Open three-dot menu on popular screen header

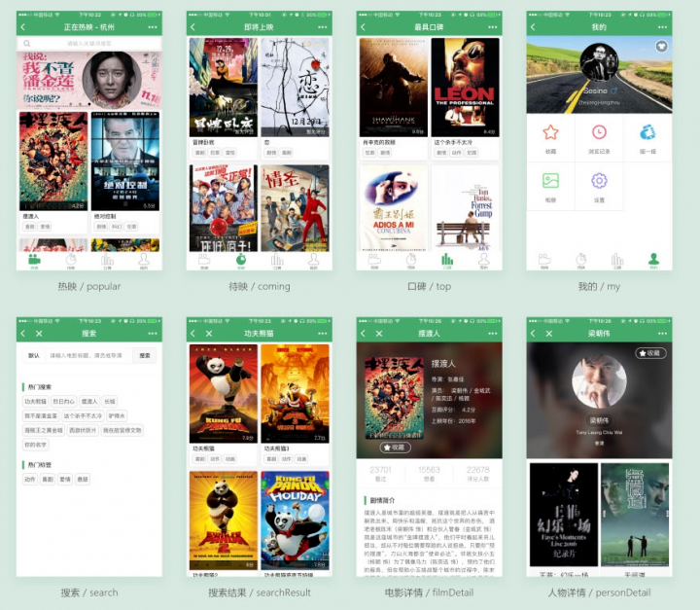pos(153,27)
